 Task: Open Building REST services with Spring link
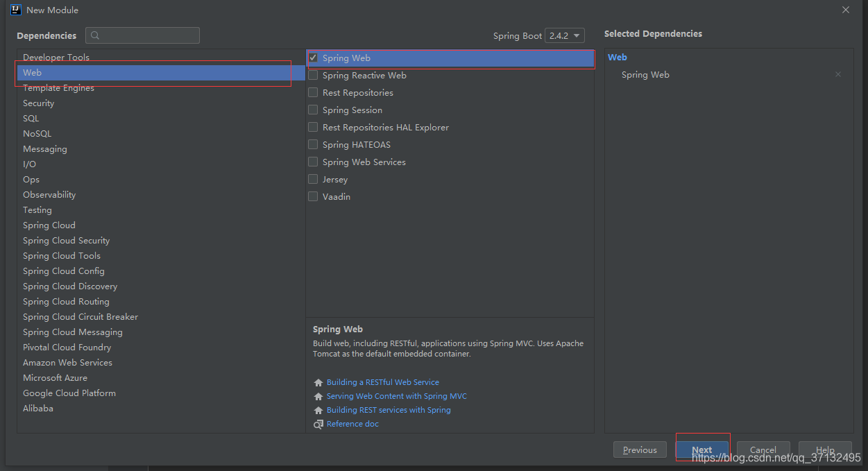389,410
